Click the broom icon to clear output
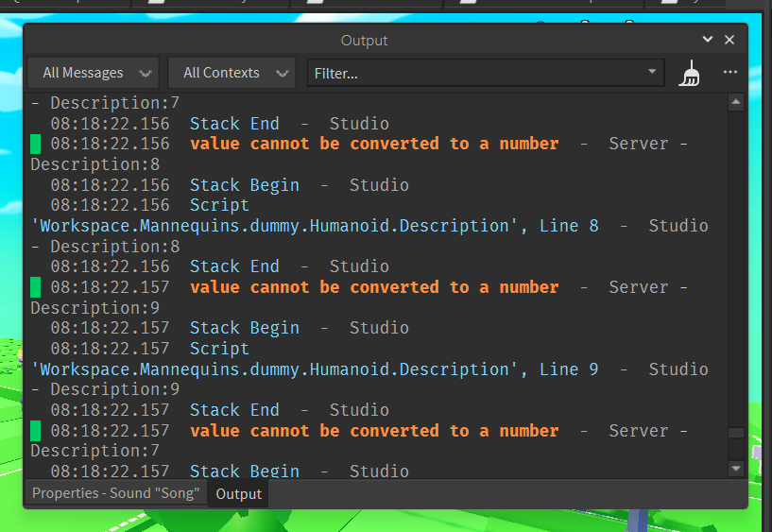Viewport: 772px width, 532px height. click(x=690, y=74)
